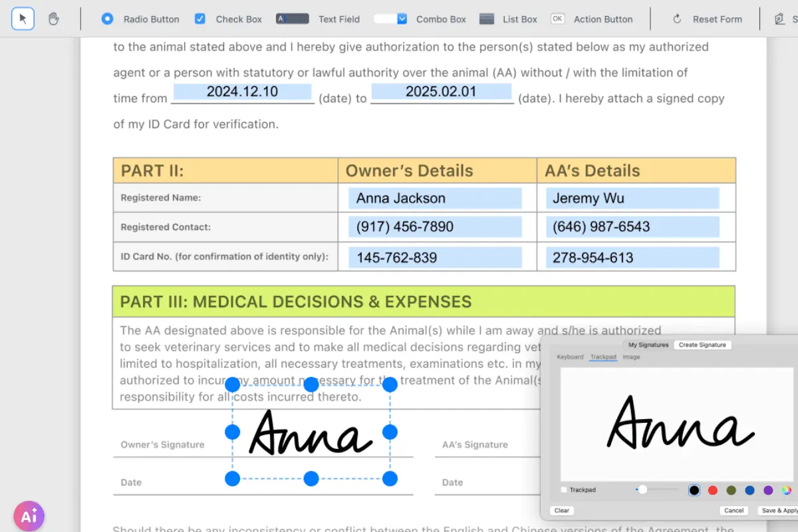This screenshot has width=798, height=532.
Task: Select the List Box tool
Action: (x=508, y=19)
